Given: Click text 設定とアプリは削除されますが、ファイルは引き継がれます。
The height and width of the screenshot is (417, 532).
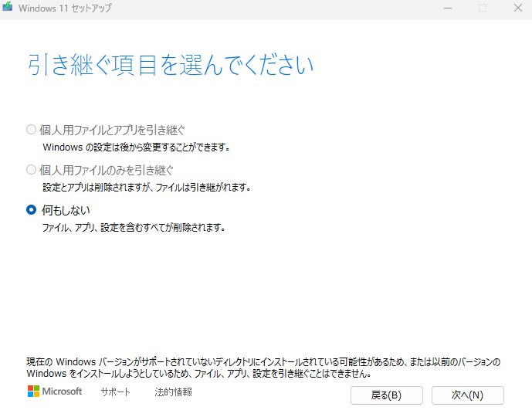Looking at the screenshot, I should tap(147, 188).
